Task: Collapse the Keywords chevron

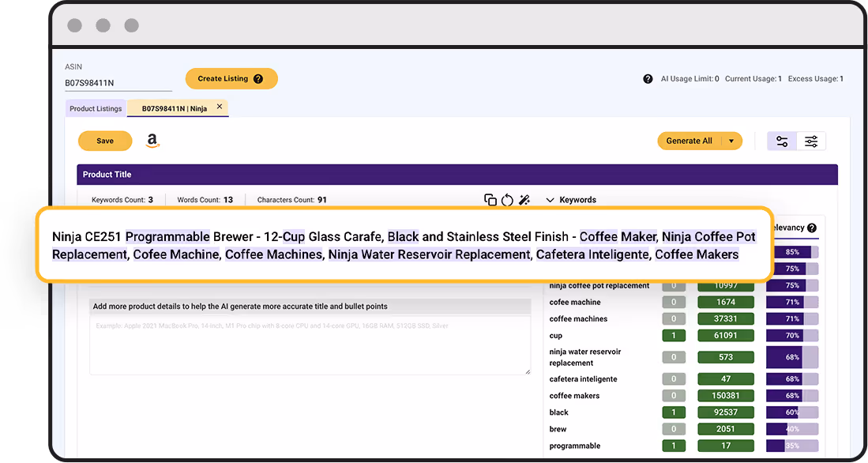Action: coord(550,200)
